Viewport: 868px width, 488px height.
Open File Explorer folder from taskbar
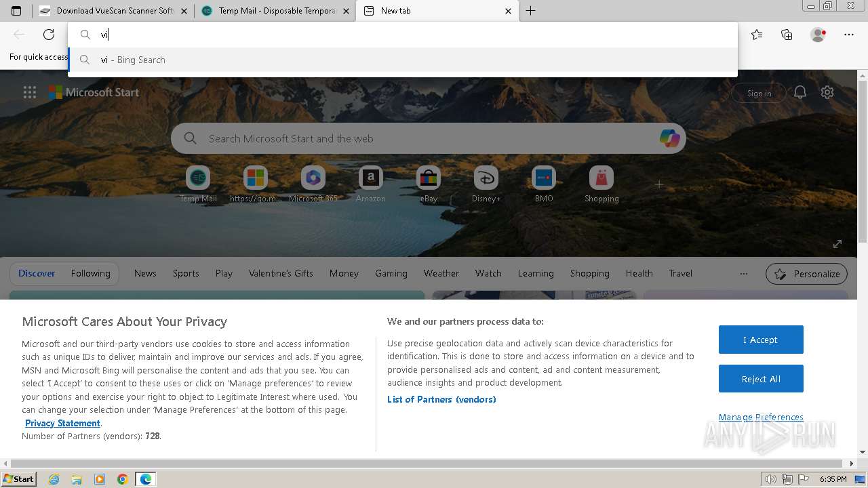pyautogui.click(x=77, y=479)
